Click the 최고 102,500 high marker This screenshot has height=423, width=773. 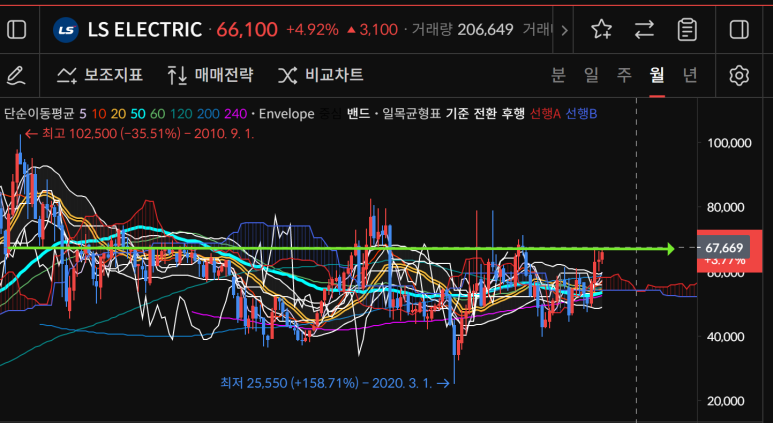[140, 134]
